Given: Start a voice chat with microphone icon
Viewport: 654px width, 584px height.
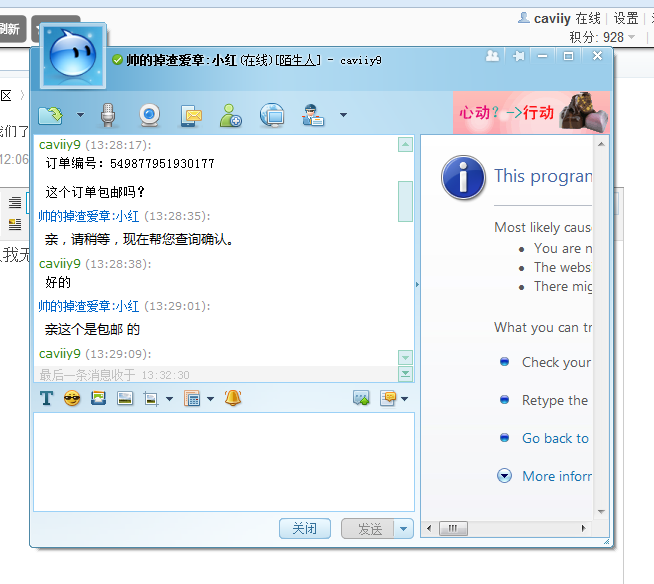Looking at the screenshot, I should [109, 115].
